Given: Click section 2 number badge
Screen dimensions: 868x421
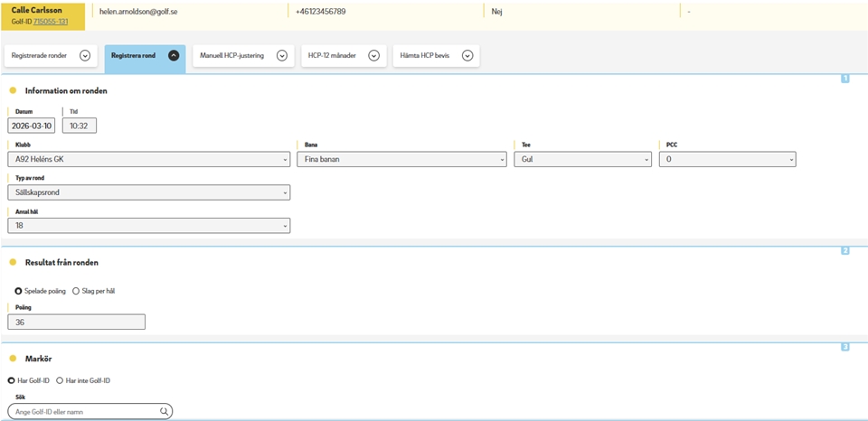Looking at the screenshot, I should click(845, 250).
